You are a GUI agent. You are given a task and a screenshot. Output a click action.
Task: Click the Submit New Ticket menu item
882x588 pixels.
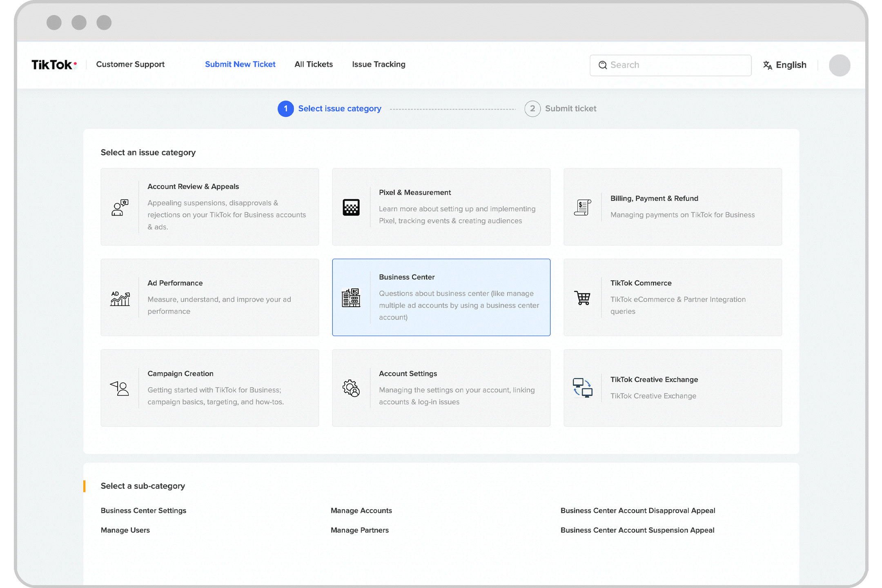click(240, 65)
